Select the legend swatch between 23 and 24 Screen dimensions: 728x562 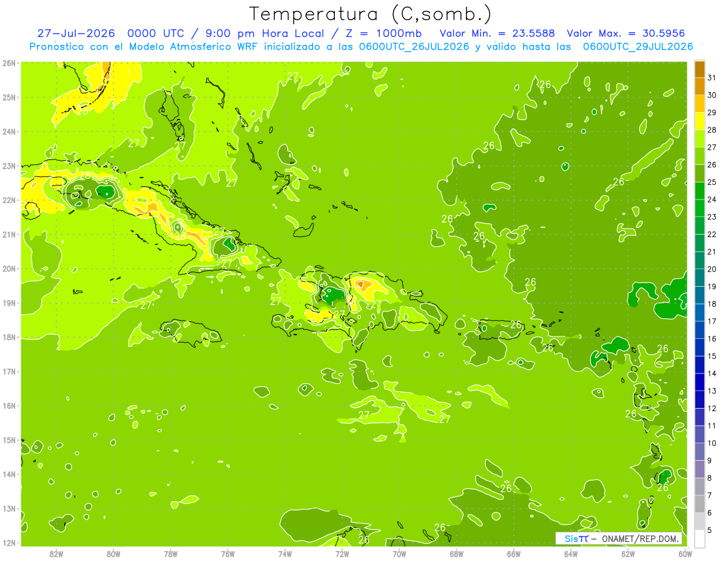699,208
